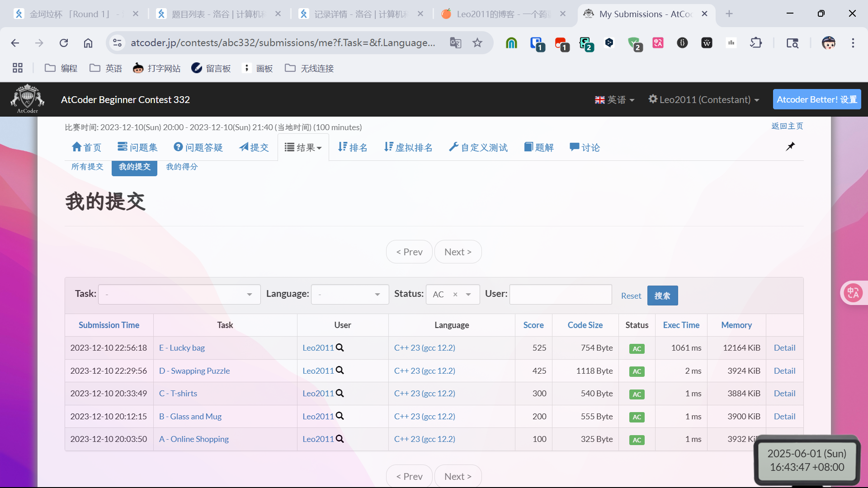The image size is (868, 488).
Task: Click the W extension icon
Action: (707, 43)
